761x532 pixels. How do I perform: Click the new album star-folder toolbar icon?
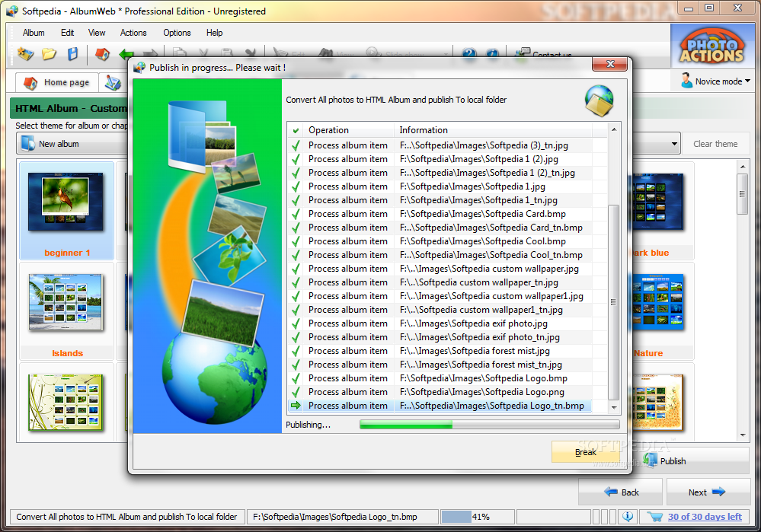[x=25, y=53]
